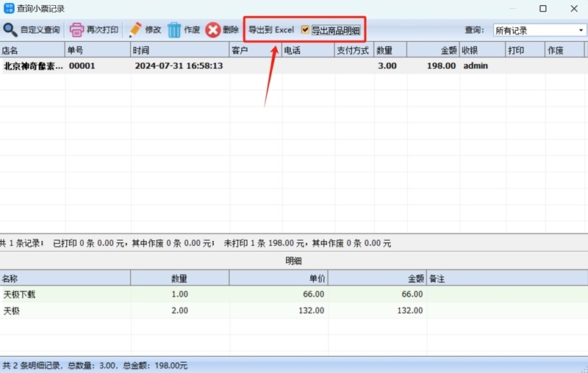Maximize the 查询小票记录 window
Image resolution: width=588 pixels, height=373 pixels.
(x=542, y=8)
